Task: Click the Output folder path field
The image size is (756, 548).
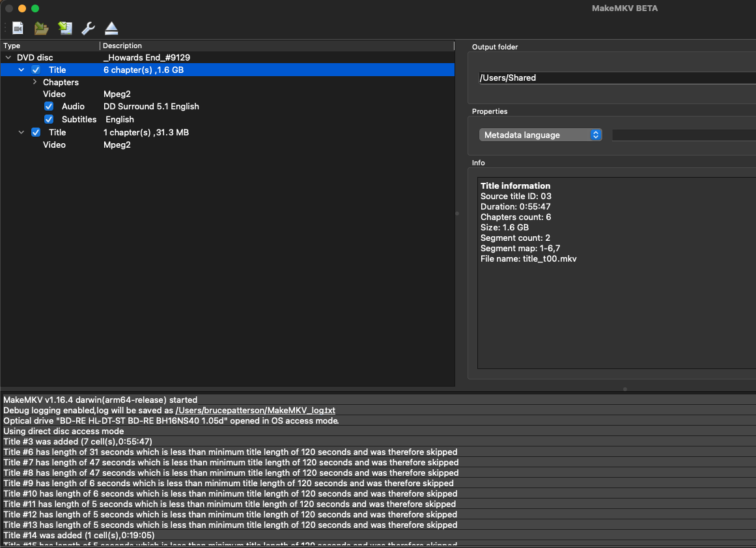Action: 617,77
